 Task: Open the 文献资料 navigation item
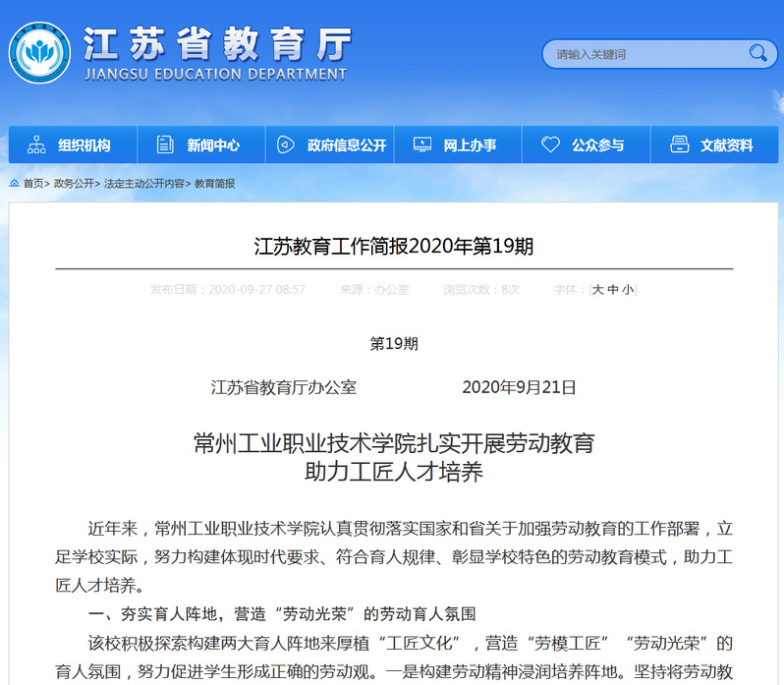point(726,145)
